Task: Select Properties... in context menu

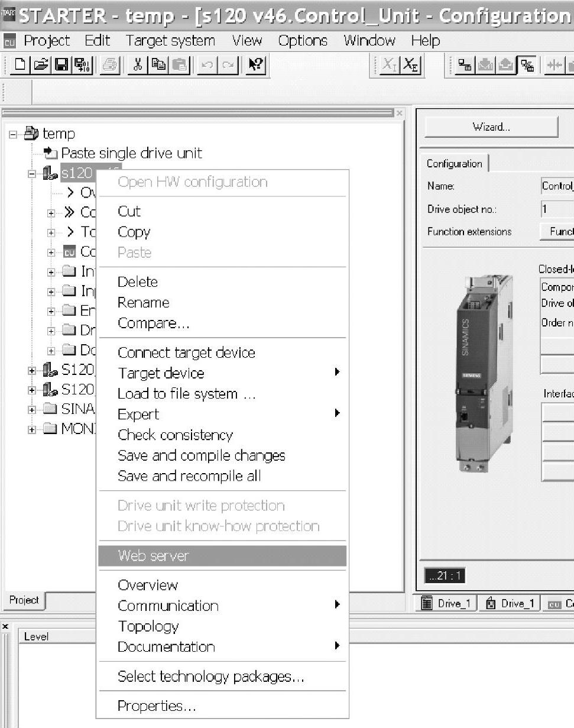Action: pos(222,706)
